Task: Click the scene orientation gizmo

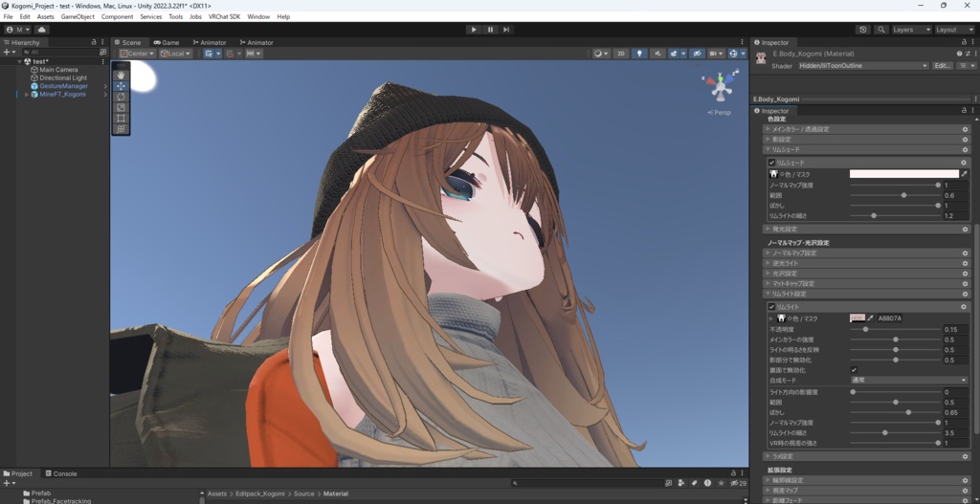Action: point(721,86)
